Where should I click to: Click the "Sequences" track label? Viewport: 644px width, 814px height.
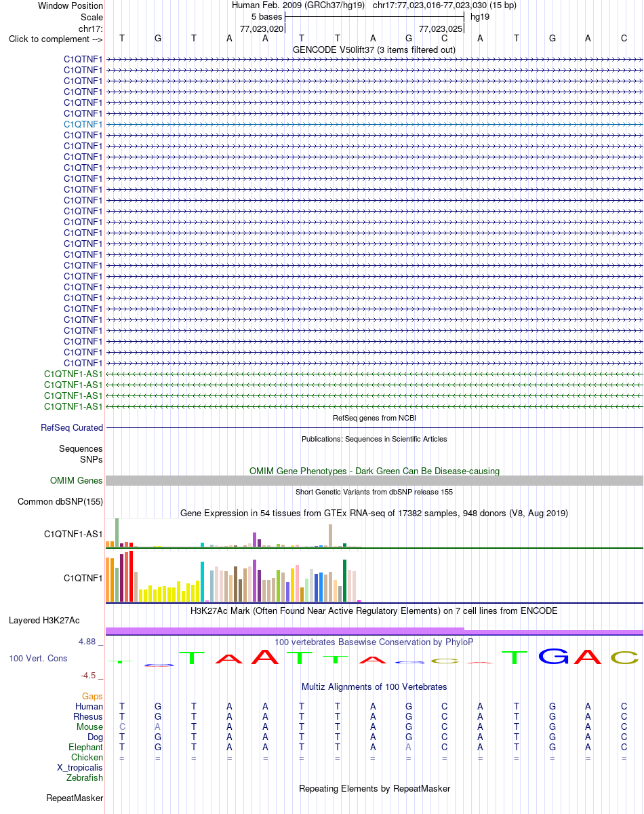(x=81, y=448)
